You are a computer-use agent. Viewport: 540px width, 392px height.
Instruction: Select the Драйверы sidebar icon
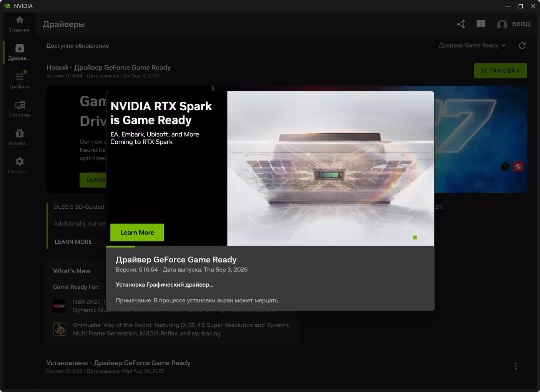pyautogui.click(x=20, y=52)
